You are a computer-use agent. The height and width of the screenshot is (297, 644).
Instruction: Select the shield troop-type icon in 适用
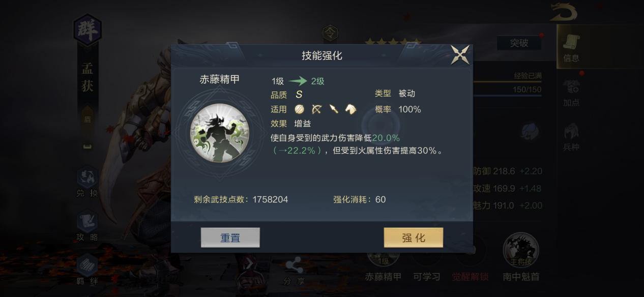(x=299, y=109)
